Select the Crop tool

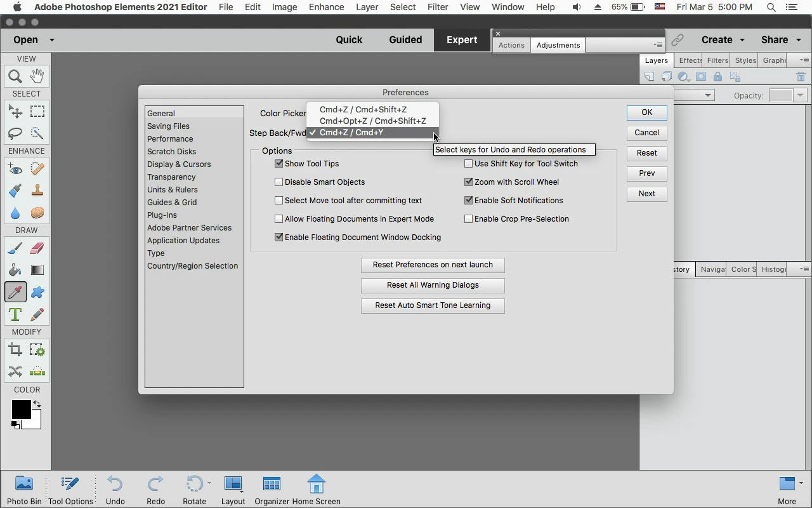click(15, 350)
